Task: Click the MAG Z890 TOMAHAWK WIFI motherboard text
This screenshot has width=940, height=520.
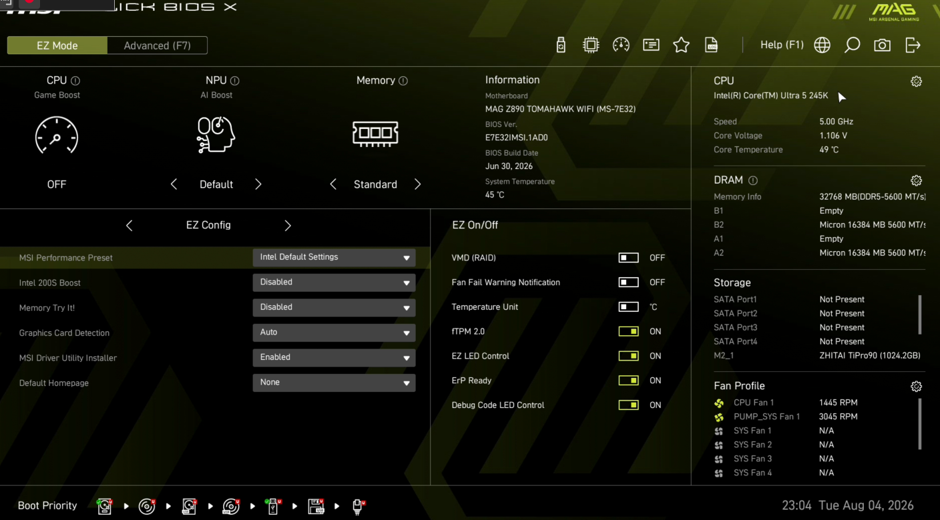Action: pyautogui.click(x=560, y=109)
